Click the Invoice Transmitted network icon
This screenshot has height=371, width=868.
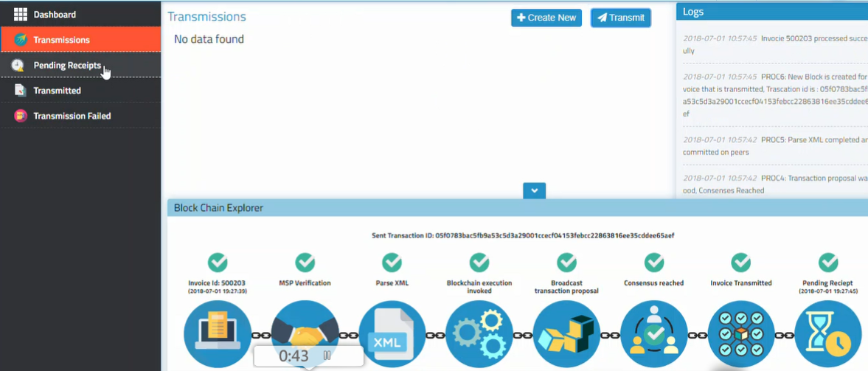(x=740, y=334)
